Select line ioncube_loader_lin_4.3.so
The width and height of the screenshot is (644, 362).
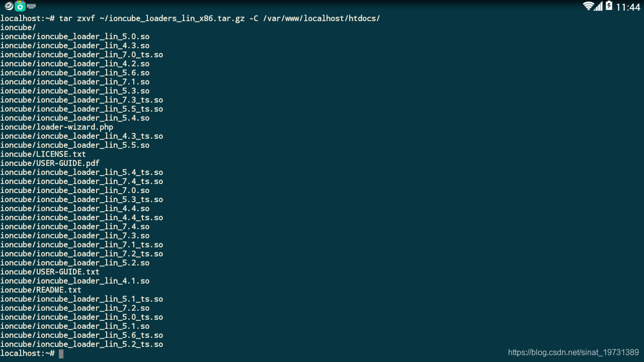pyautogui.click(x=74, y=46)
